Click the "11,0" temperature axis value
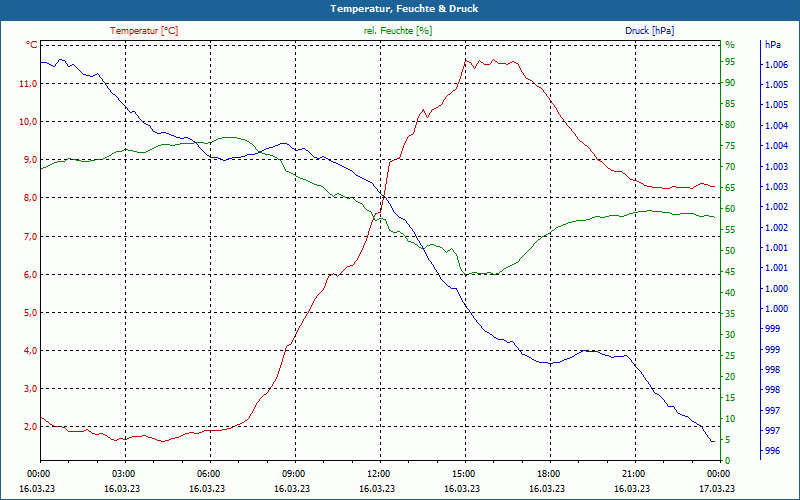Viewport: 800px width, 500px height. 28,84
